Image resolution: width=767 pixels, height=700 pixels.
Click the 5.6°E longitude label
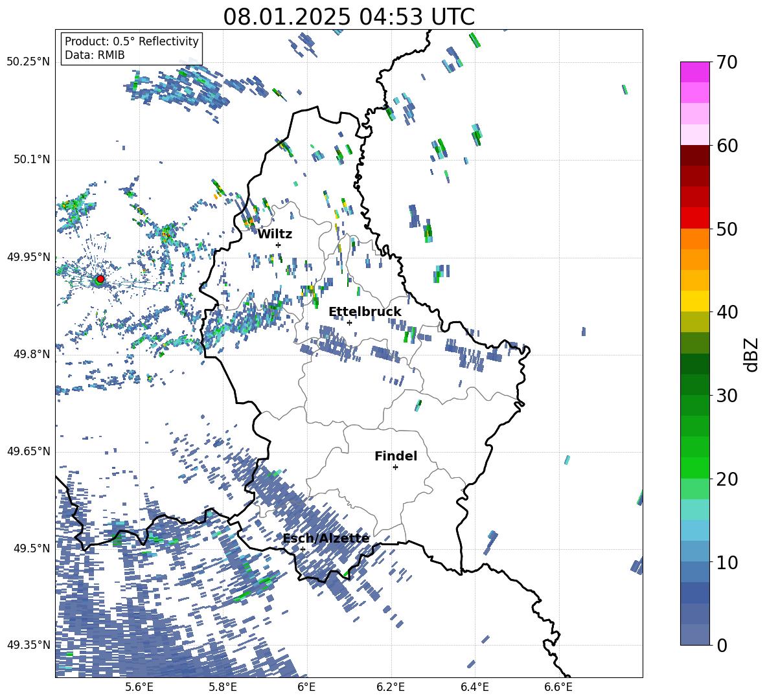[x=139, y=687]
